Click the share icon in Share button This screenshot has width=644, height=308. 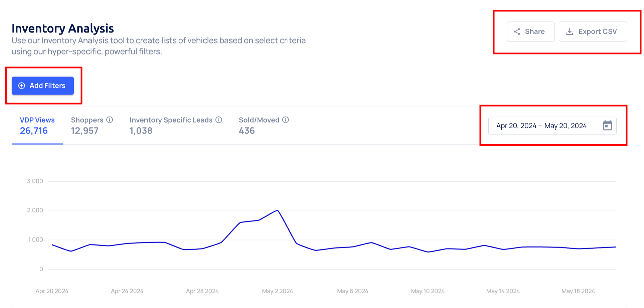(x=517, y=32)
